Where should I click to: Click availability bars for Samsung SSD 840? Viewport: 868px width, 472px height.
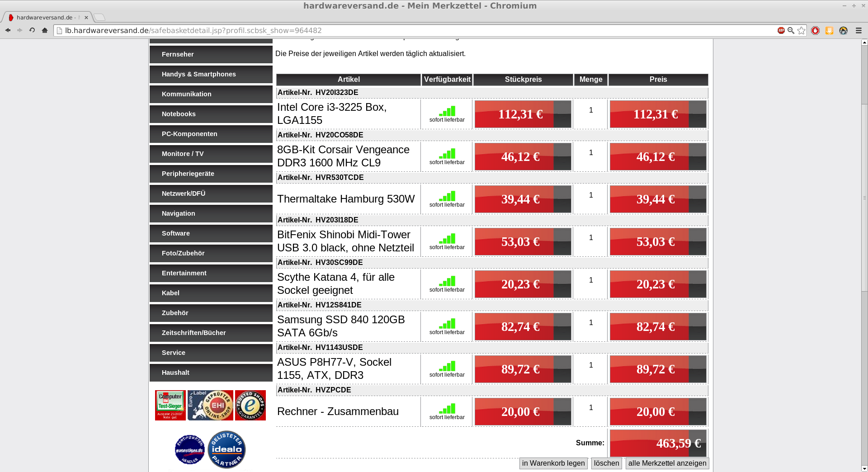pos(447,324)
